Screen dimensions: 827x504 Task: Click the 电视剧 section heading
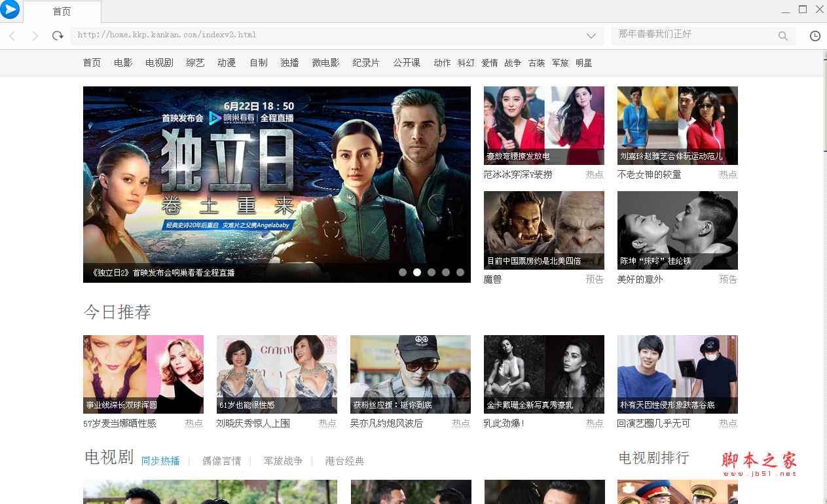pyautogui.click(x=109, y=458)
